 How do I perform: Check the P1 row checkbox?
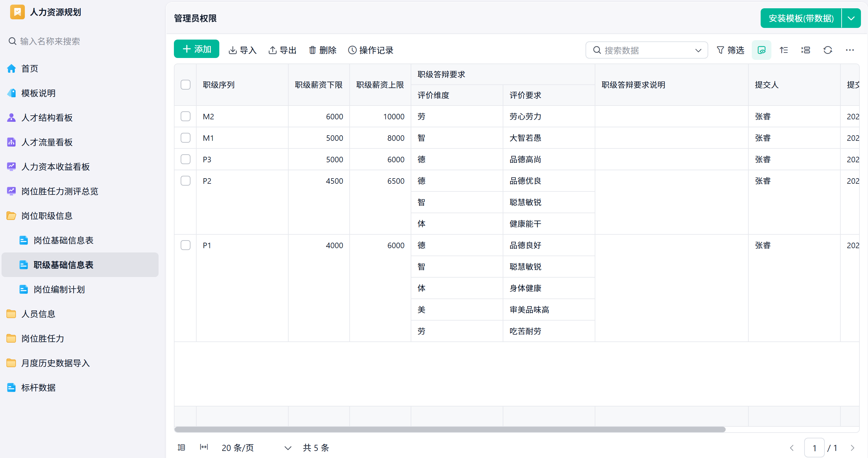tap(186, 245)
